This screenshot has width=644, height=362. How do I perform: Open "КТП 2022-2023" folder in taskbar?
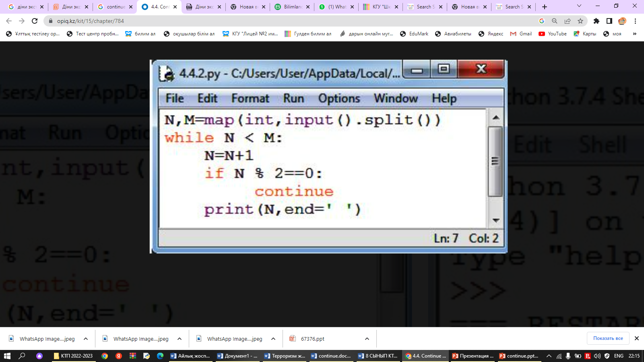(74, 356)
